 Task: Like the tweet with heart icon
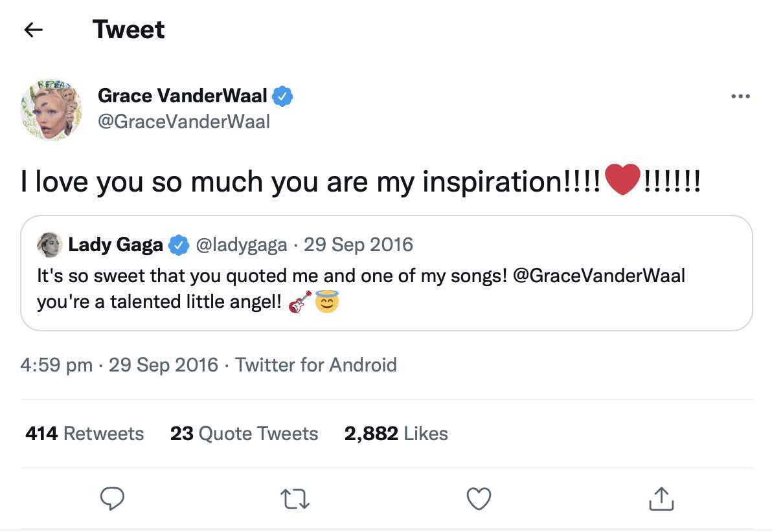479,498
